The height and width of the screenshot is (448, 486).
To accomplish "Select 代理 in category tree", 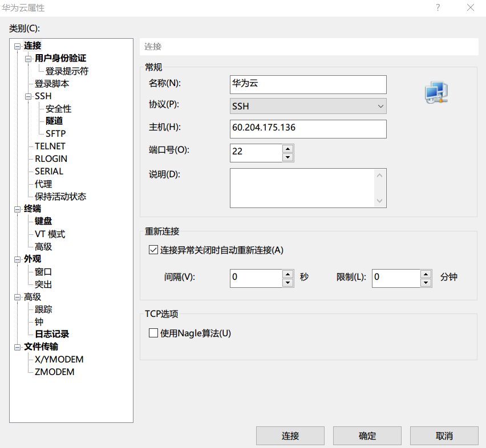I will [x=43, y=184].
